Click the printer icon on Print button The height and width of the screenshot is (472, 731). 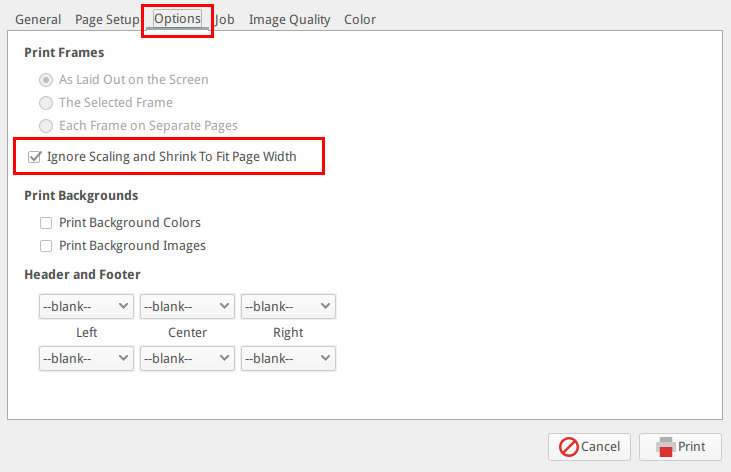pos(666,447)
